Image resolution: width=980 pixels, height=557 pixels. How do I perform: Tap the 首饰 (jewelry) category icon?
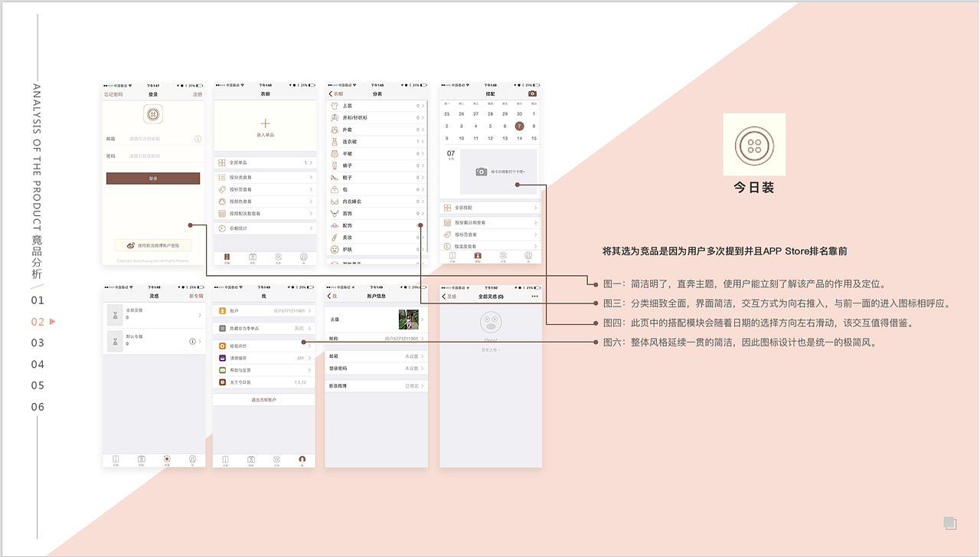335,213
